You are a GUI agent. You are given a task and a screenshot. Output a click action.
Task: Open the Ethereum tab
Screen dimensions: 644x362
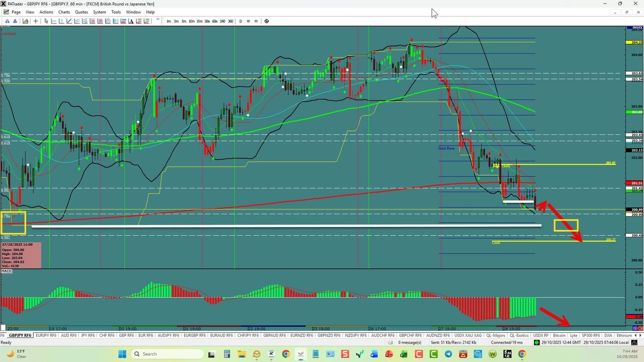coord(624,335)
